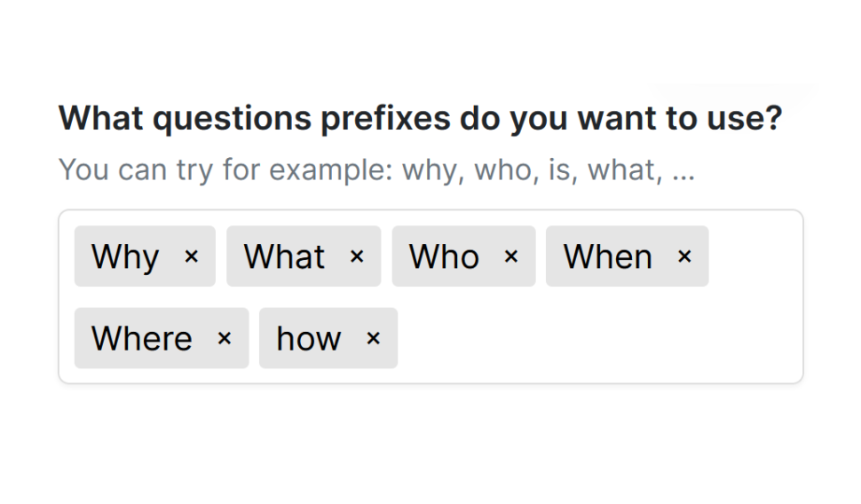Delete the lowercase "how" tag
The image size is (861, 504).
pos(374,338)
